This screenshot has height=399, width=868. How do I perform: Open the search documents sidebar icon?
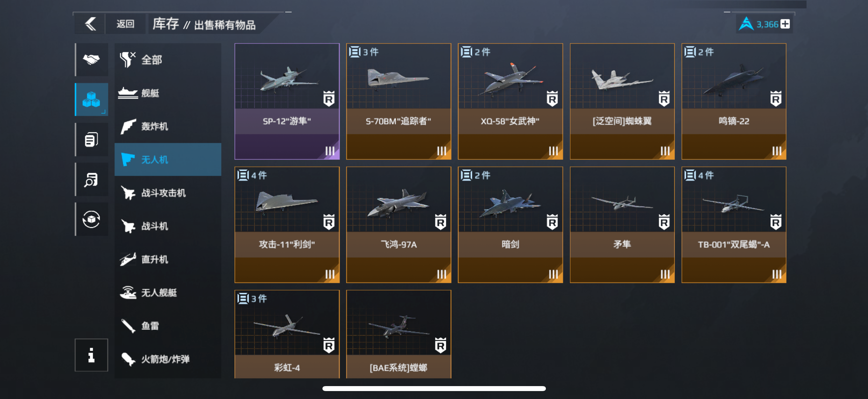(91, 179)
